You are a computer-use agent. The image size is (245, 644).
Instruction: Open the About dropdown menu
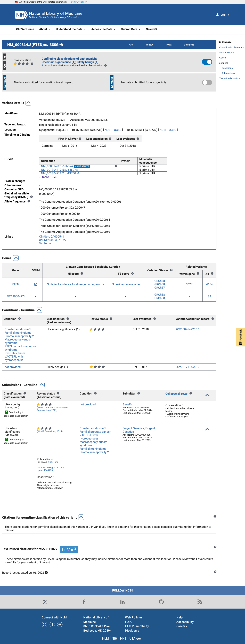pos(45,29)
